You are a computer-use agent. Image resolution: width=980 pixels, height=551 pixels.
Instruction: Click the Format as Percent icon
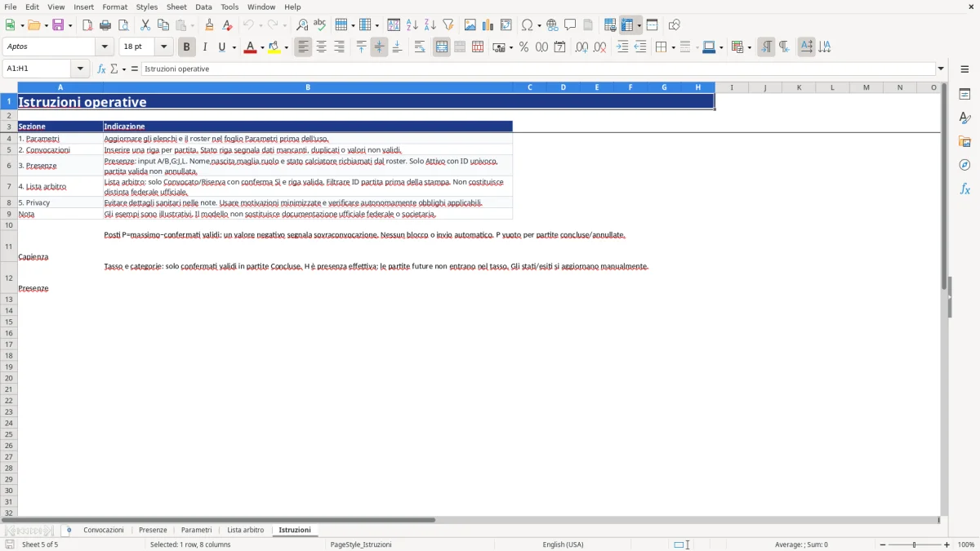(524, 47)
